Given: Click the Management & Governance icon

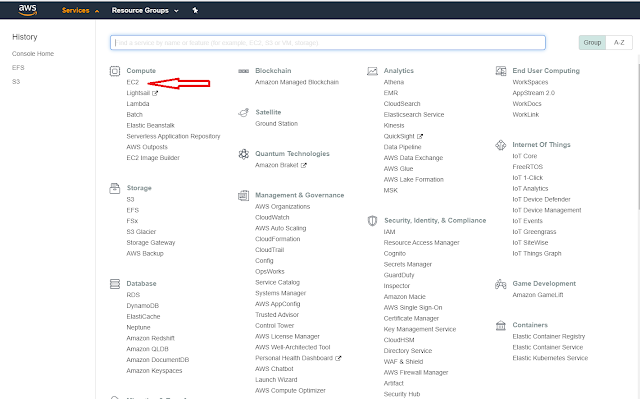Looking at the screenshot, I should [243, 195].
